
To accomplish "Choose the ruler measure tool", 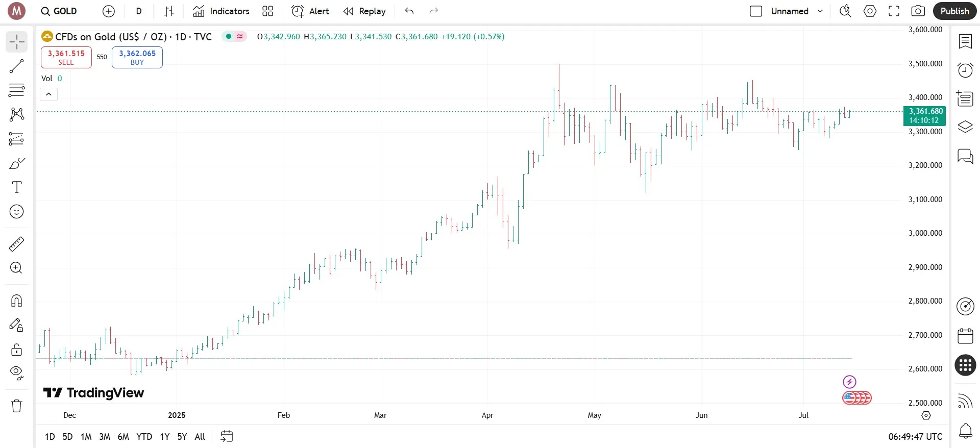I will click(17, 244).
